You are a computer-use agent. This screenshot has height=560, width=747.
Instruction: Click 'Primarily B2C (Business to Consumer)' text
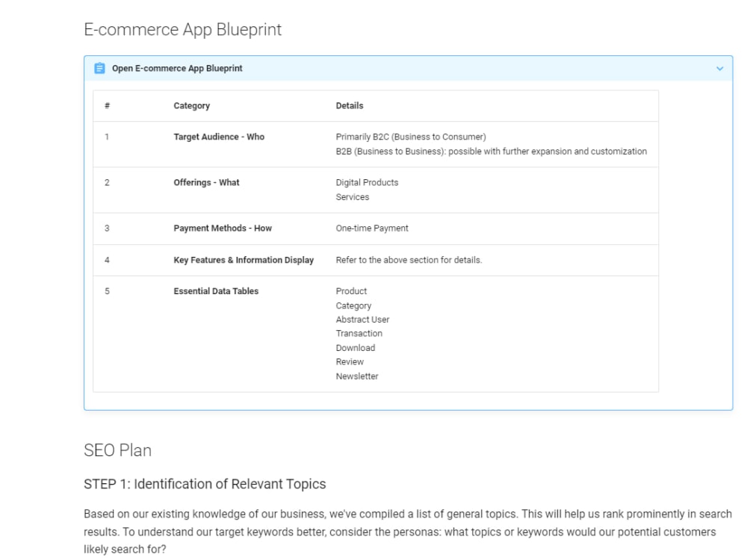(411, 137)
